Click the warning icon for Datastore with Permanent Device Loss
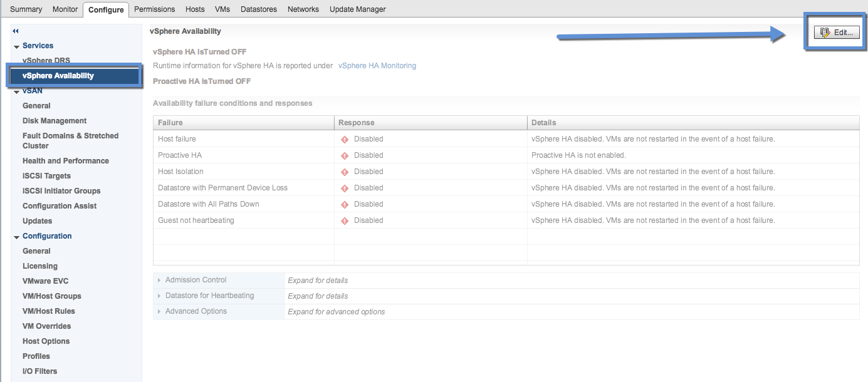 click(x=345, y=188)
